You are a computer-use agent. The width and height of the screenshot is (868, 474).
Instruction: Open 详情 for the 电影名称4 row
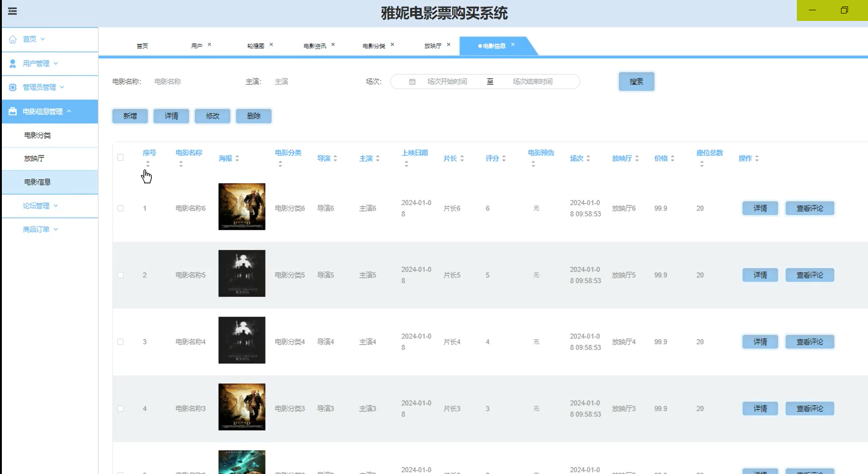click(x=760, y=342)
